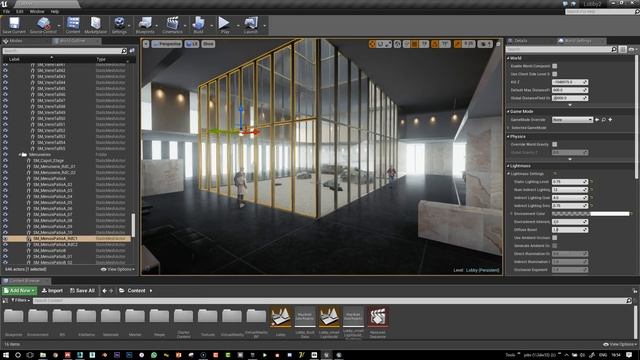The image size is (640, 360).
Task: Select the rotate gizmo mode in viewport
Action: click(x=380, y=44)
